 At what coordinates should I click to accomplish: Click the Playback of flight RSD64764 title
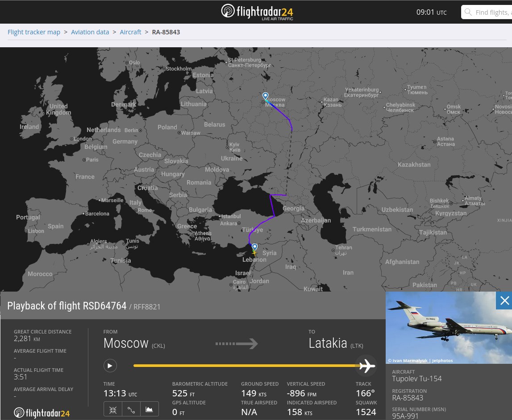(x=67, y=306)
